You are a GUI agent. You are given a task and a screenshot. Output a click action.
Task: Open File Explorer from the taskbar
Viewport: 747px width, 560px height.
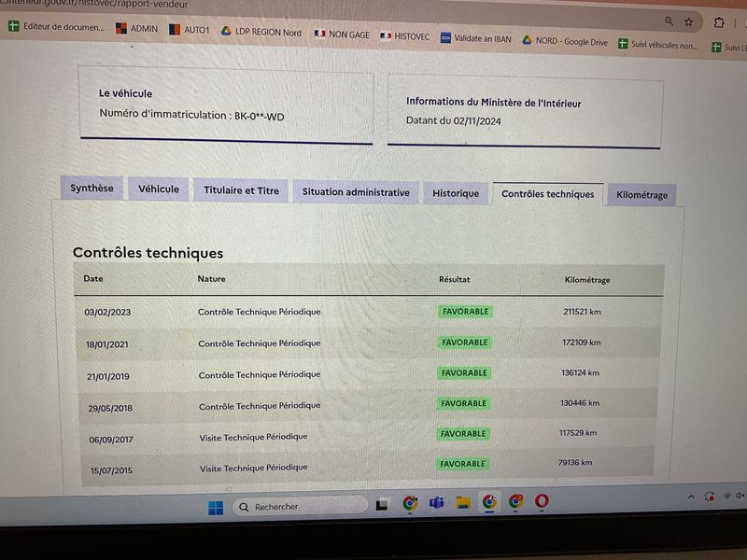pyautogui.click(x=462, y=502)
